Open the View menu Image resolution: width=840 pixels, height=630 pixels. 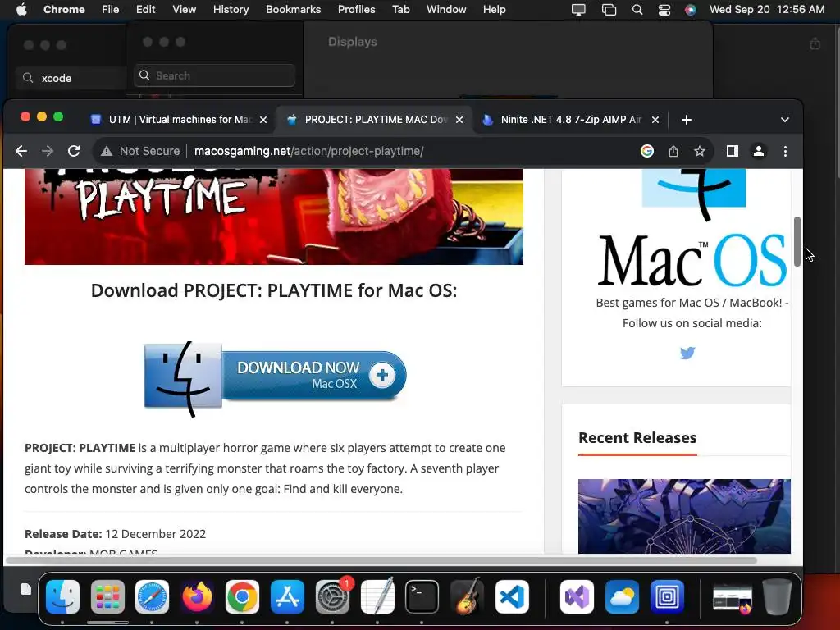coord(185,10)
